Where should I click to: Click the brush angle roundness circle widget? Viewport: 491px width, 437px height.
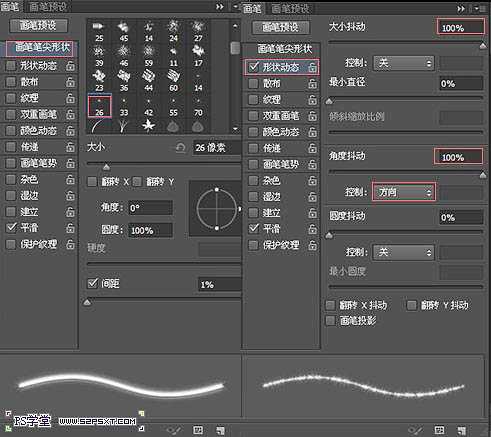click(x=217, y=209)
